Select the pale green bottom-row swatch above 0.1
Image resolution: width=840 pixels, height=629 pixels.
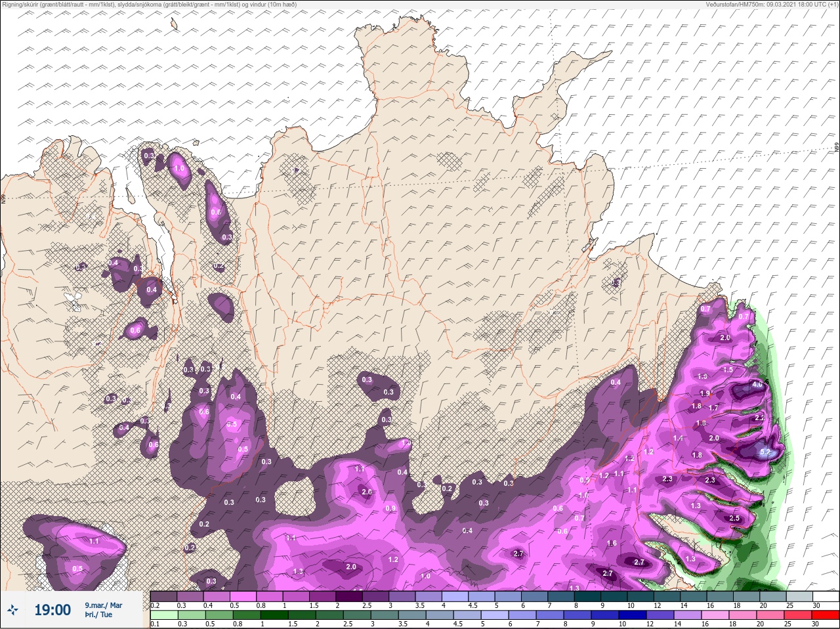pos(163,615)
